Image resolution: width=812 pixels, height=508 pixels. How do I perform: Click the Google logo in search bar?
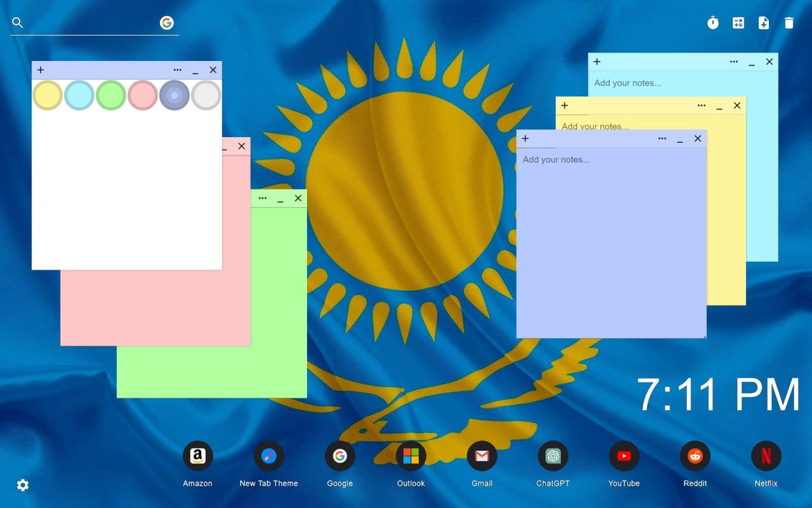(167, 23)
